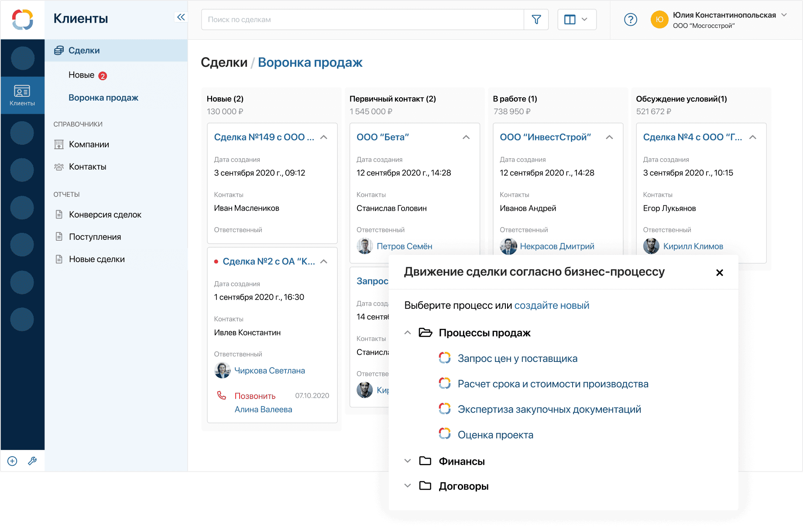Click the создайте новый link
This screenshot has height=532, width=803.
pyautogui.click(x=552, y=305)
